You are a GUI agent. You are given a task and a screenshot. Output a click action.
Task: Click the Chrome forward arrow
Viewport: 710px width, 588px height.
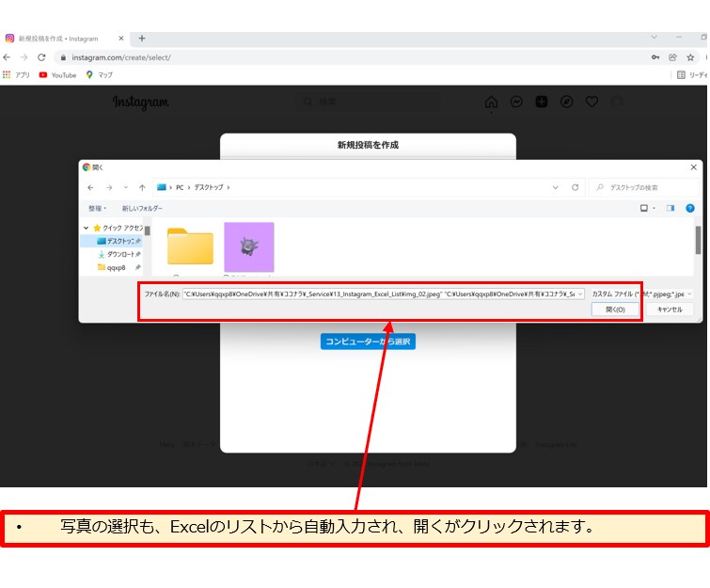(x=24, y=57)
